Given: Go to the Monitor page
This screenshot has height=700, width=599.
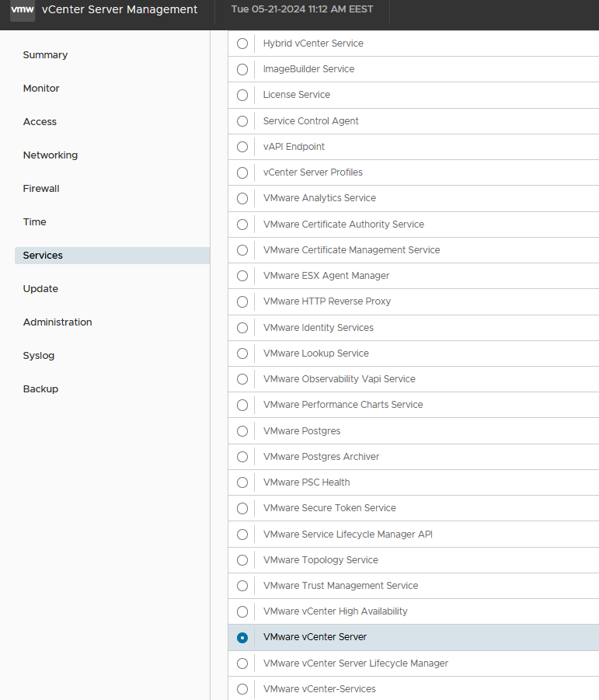Looking at the screenshot, I should click(41, 89).
